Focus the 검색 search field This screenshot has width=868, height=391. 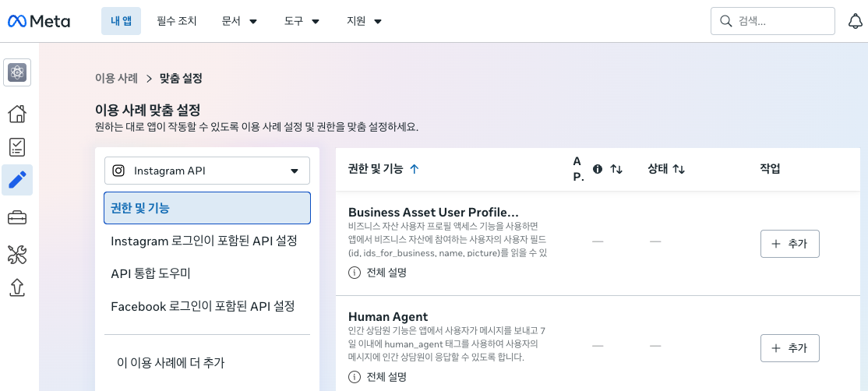coord(772,21)
